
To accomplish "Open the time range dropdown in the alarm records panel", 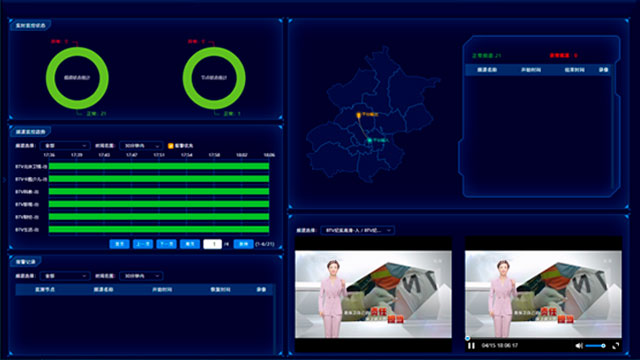I will pyautogui.click(x=141, y=276).
